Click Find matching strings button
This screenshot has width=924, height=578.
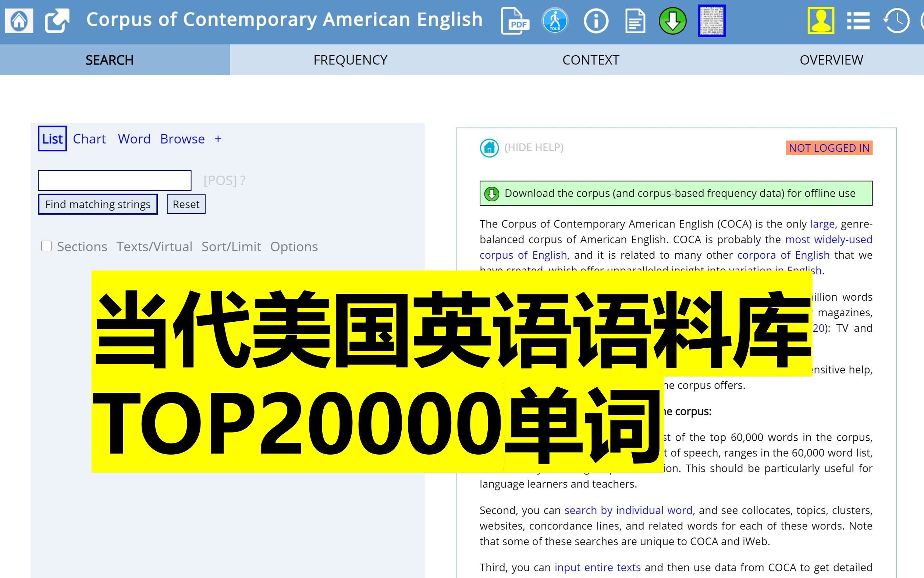(x=98, y=204)
